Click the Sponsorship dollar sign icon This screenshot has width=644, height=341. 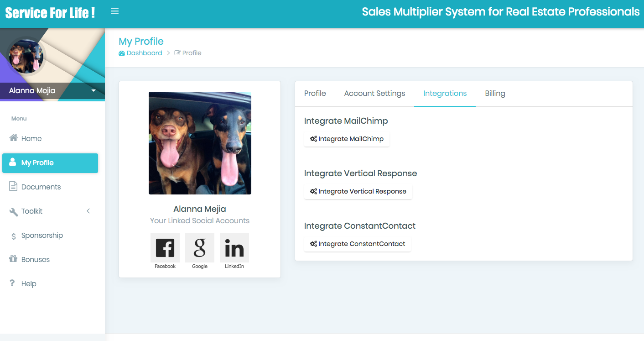click(13, 236)
